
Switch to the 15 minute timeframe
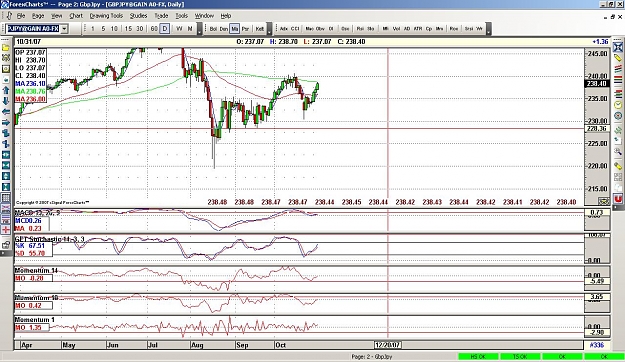128,29
